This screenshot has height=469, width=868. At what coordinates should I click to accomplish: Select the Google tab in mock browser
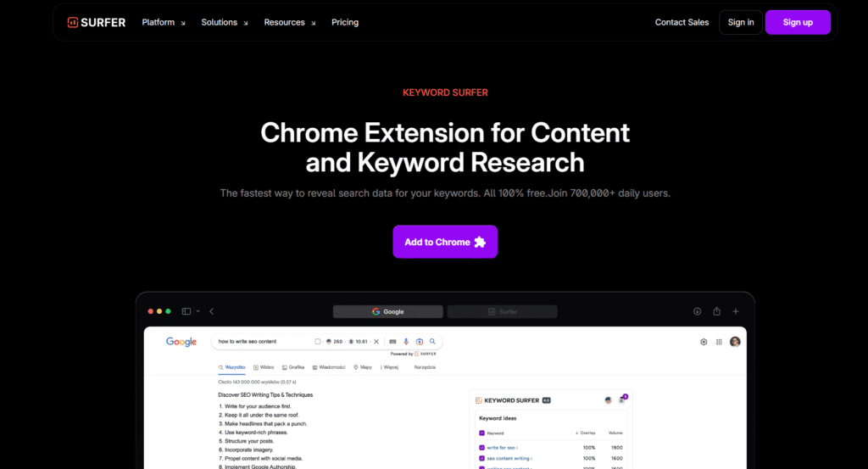387,312
